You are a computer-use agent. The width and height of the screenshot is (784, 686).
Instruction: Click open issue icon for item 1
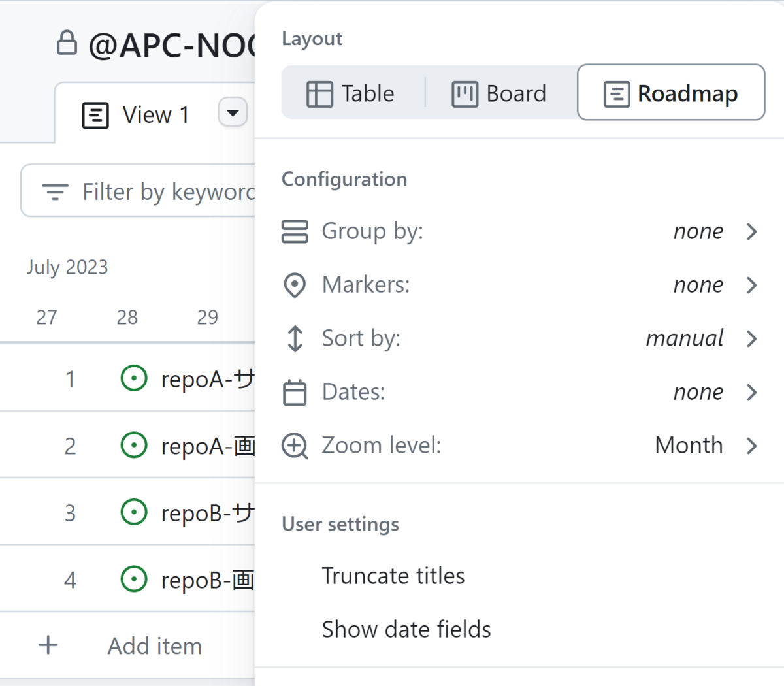pyautogui.click(x=134, y=379)
